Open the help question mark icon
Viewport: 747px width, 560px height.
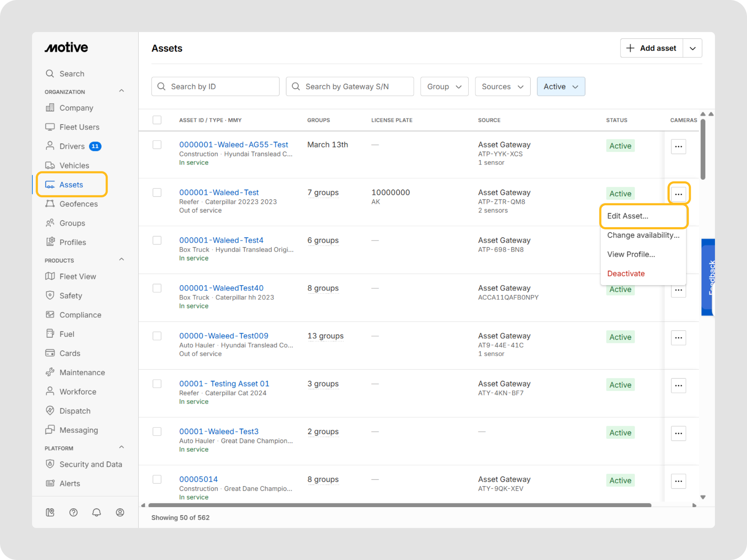pyautogui.click(x=73, y=513)
